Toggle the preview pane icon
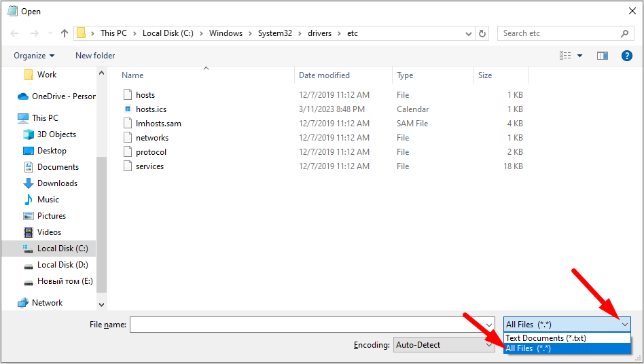This screenshot has height=364, width=644. 602,56
